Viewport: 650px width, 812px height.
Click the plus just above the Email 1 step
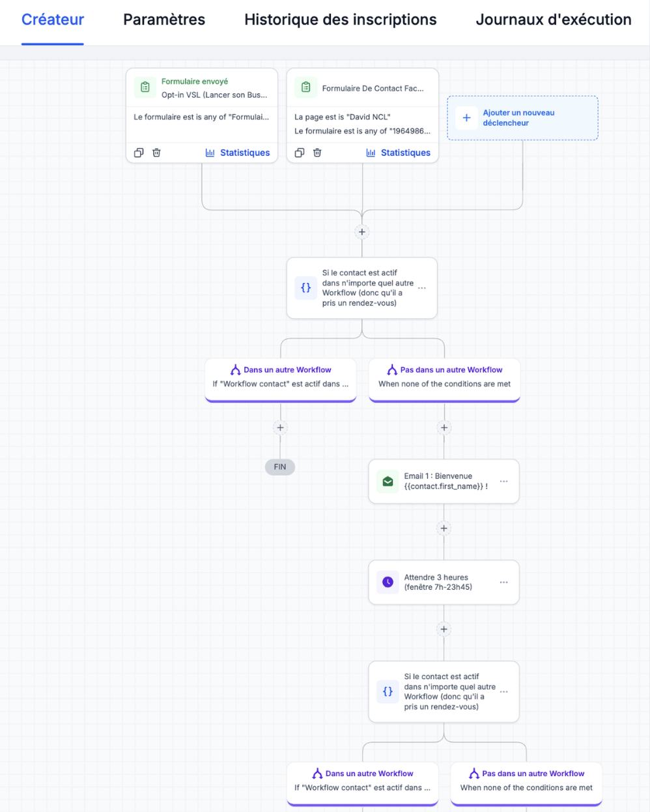click(x=444, y=428)
